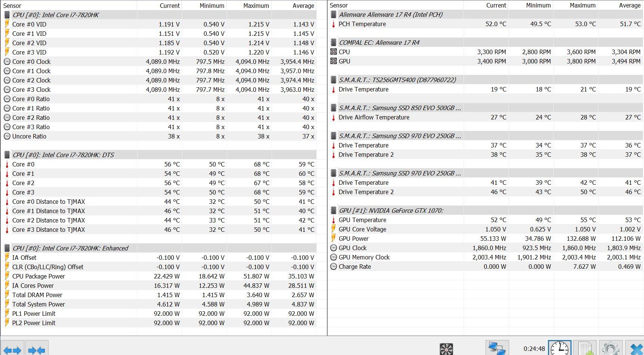
Task: Click the clock icon beside GPU Memory Clock
Action: [334, 257]
